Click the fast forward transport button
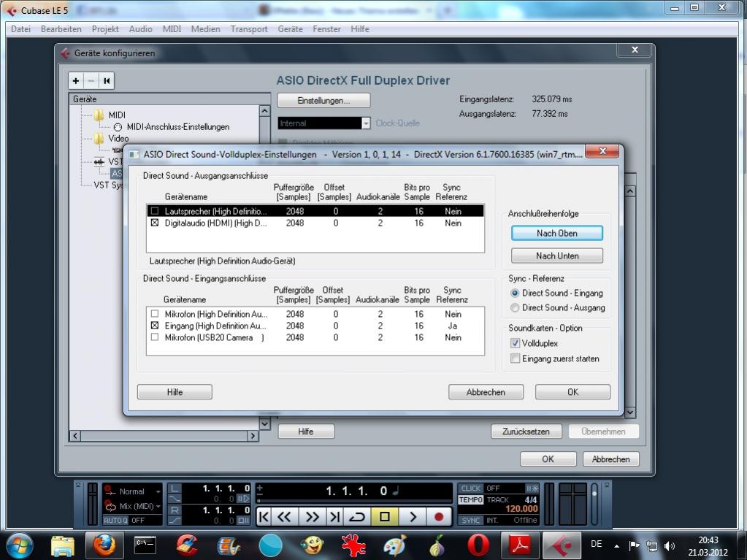The width and height of the screenshot is (747, 560). tap(313, 517)
